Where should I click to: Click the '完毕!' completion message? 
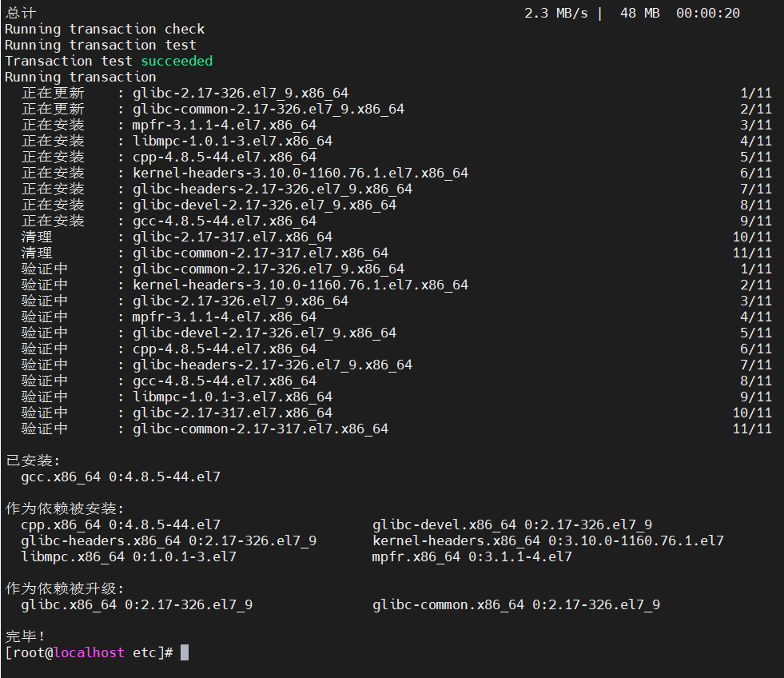click(x=26, y=636)
